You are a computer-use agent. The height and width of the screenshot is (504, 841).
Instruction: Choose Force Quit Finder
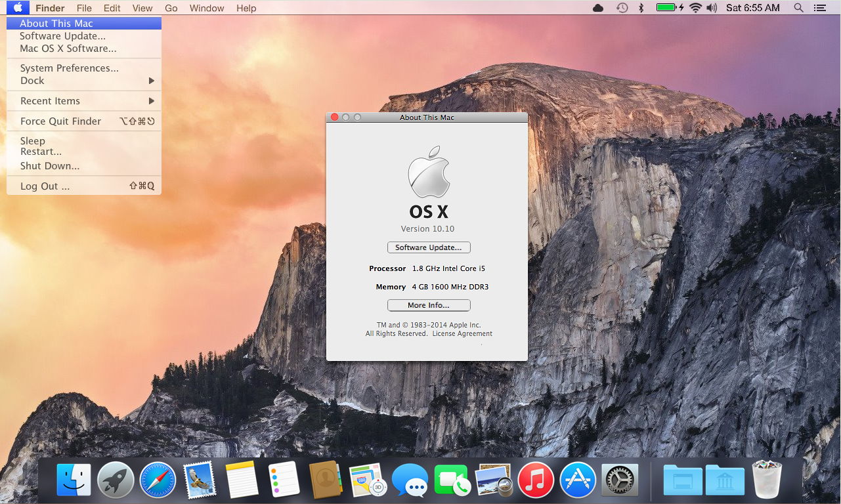84,121
